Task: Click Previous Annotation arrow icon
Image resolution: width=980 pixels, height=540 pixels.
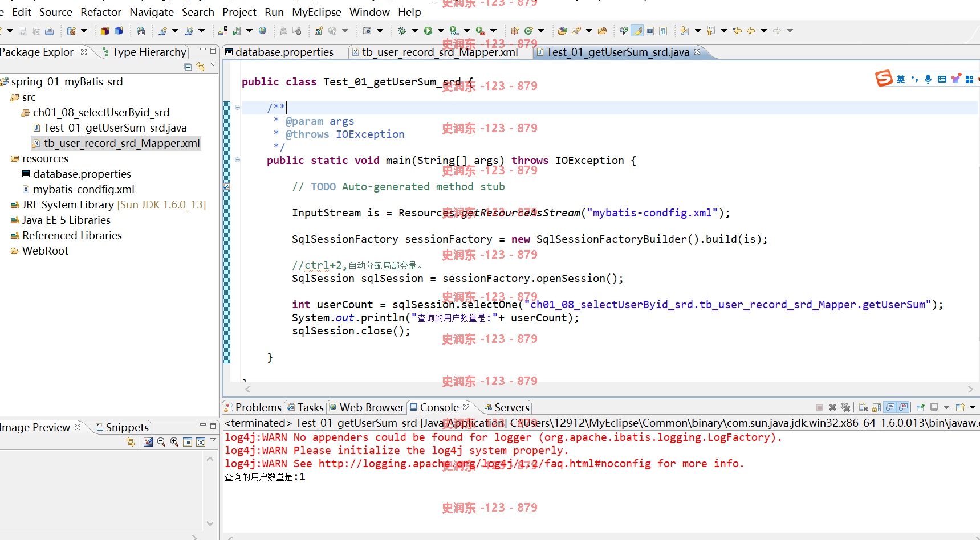Action: tap(710, 31)
